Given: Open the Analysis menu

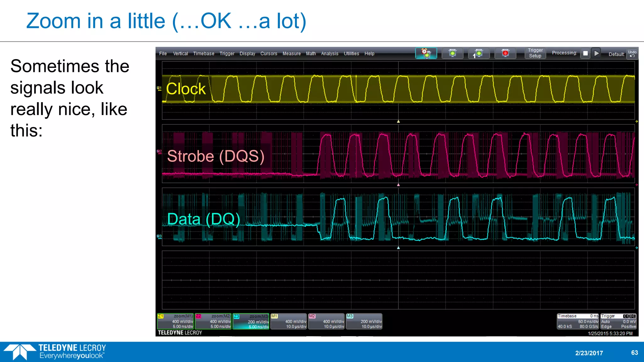Looking at the screenshot, I should 329,54.
